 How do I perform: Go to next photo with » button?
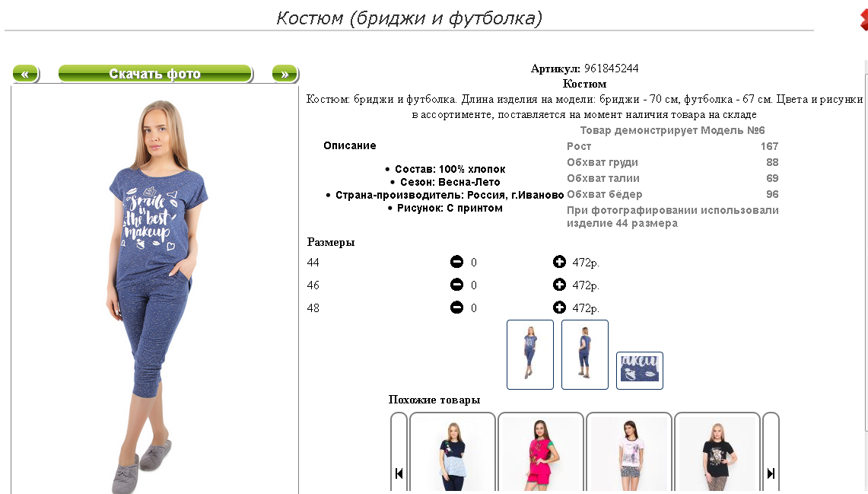(285, 74)
